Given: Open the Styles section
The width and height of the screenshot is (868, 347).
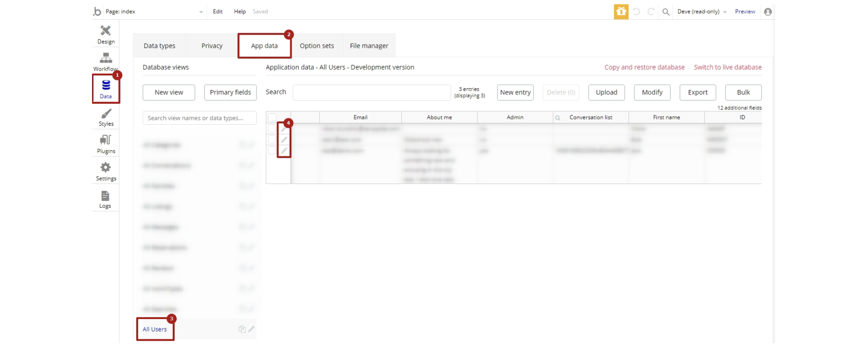Looking at the screenshot, I should tap(106, 117).
